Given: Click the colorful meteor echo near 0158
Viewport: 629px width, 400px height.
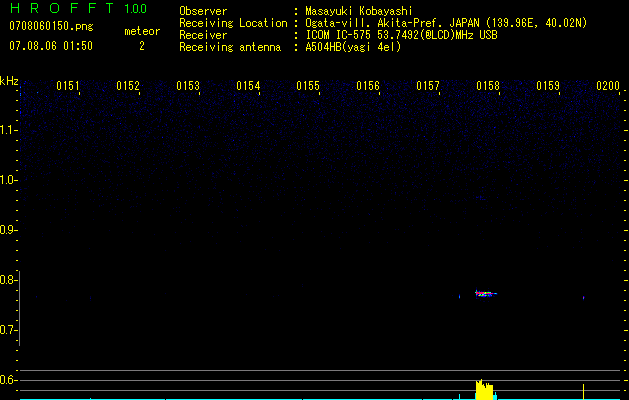Looking at the screenshot, I should click(x=485, y=294).
